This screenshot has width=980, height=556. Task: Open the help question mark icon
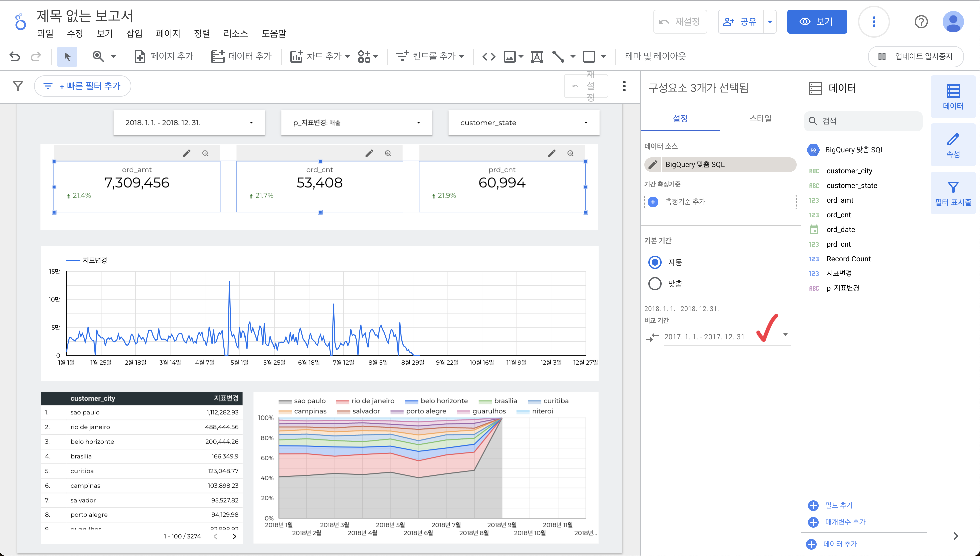pos(921,22)
